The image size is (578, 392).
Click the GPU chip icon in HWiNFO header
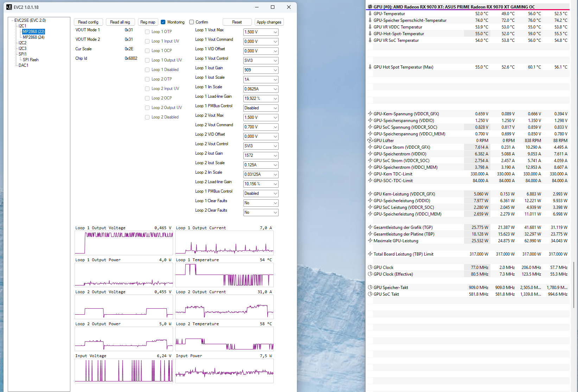pyautogui.click(x=370, y=7)
